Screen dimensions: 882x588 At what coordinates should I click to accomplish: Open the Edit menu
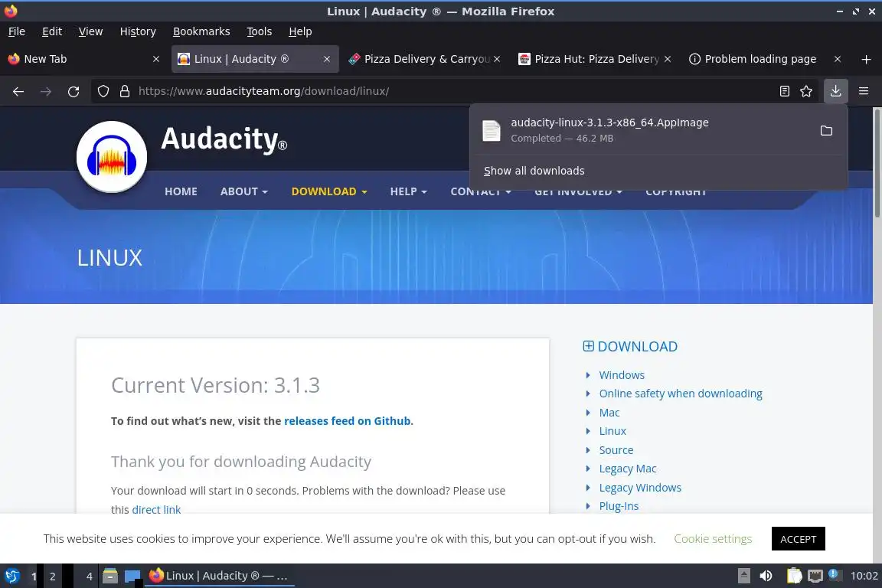pyautogui.click(x=52, y=31)
